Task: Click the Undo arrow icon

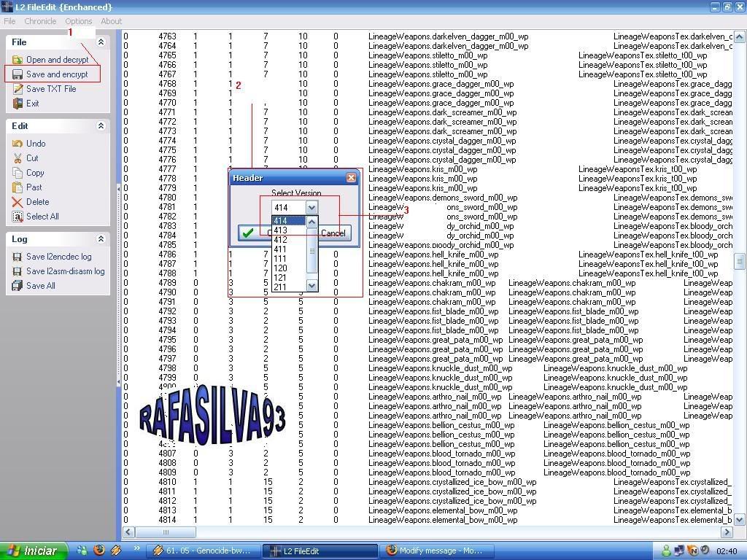Action: [x=18, y=144]
